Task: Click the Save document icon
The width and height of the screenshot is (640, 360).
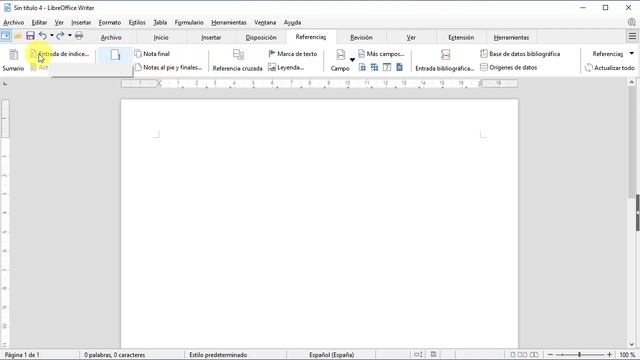Action: coord(30,36)
